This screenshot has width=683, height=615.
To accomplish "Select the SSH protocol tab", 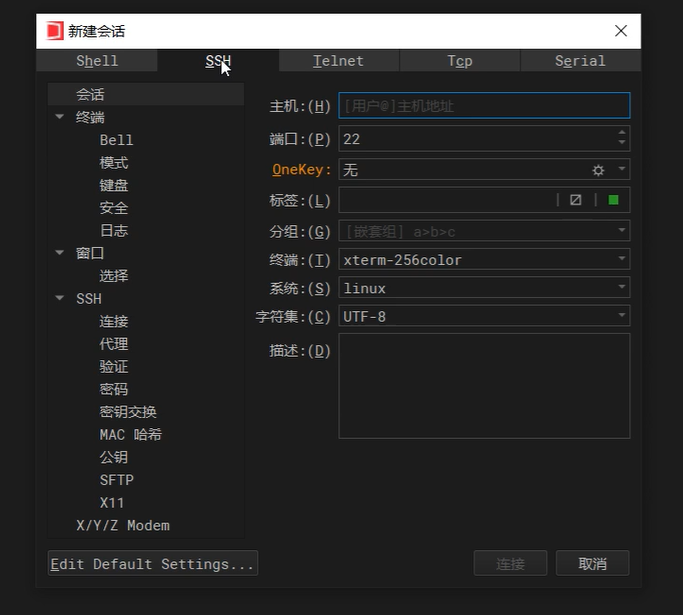I will [218, 61].
